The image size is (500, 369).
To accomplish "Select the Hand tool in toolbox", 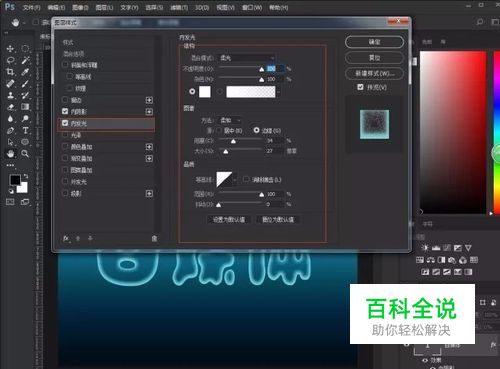I will pyautogui.click(x=10, y=154).
